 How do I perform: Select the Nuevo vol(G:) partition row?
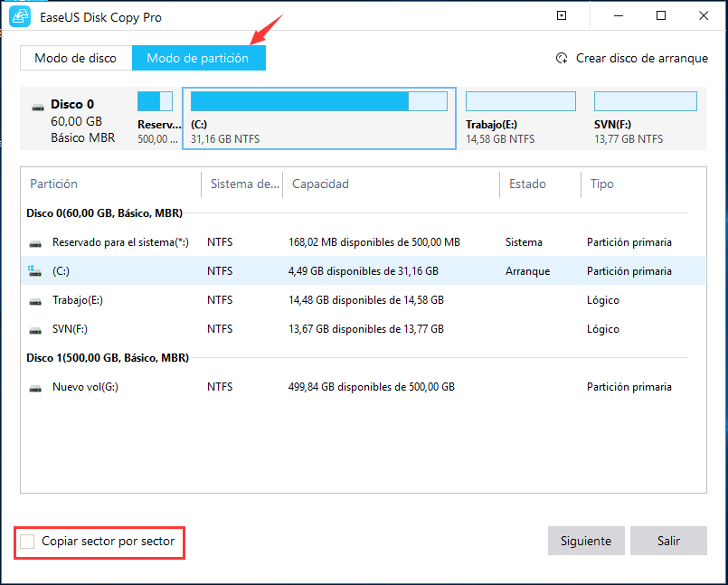tap(363, 387)
